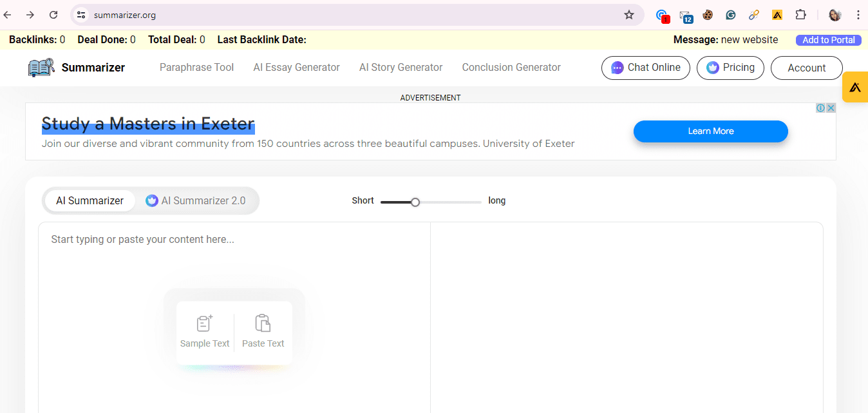Open the AI Story Generator page
Image resolution: width=868 pixels, height=413 pixels.
point(401,67)
